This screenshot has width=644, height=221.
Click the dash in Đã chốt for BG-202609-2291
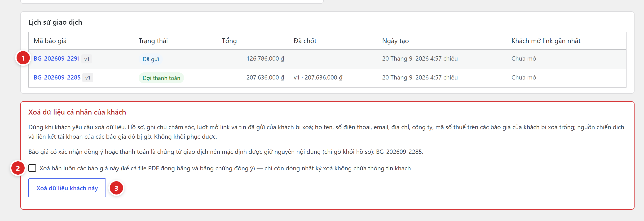(x=297, y=58)
